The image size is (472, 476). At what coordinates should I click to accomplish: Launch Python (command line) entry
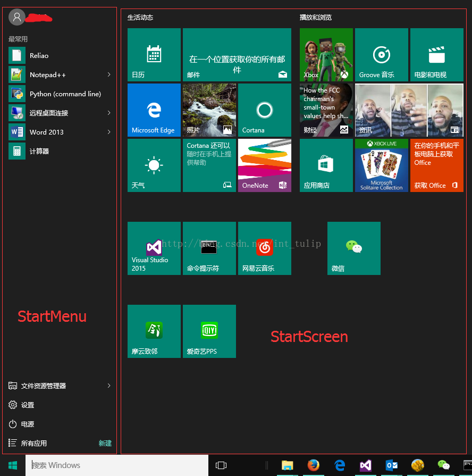click(60, 94)
